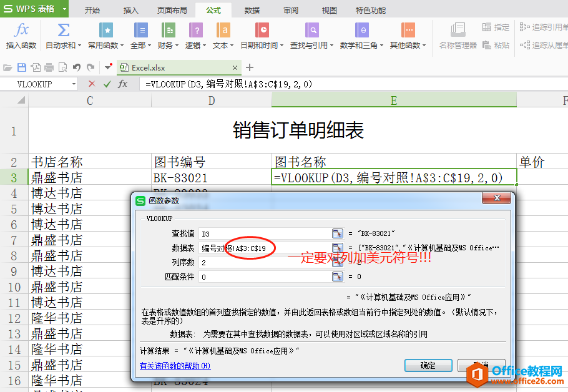Click the Print icon in quick toolbar
568x392 pixels.
49,67
